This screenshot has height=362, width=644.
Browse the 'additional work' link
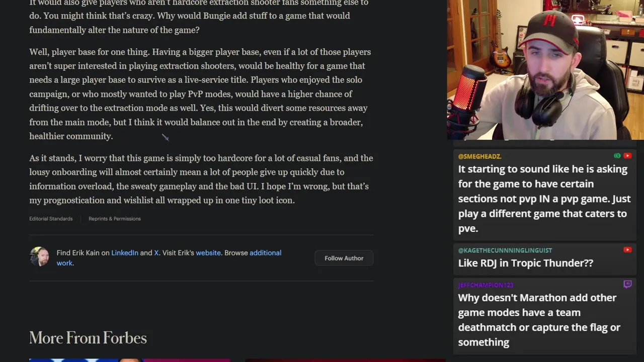point(169,258)
